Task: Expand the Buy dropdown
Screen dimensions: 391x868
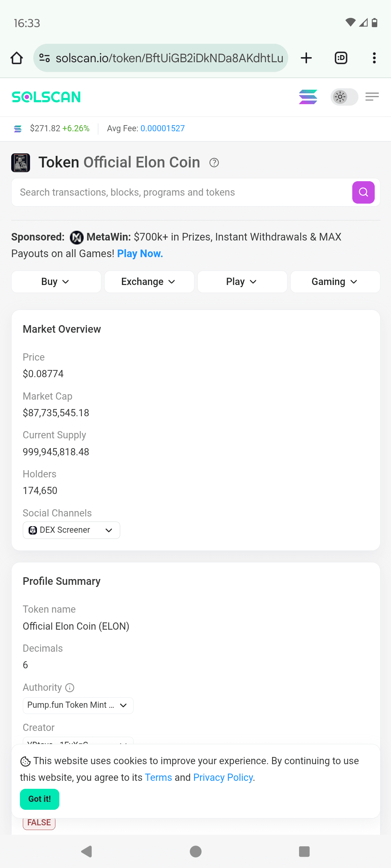Action: coord(56,282)
